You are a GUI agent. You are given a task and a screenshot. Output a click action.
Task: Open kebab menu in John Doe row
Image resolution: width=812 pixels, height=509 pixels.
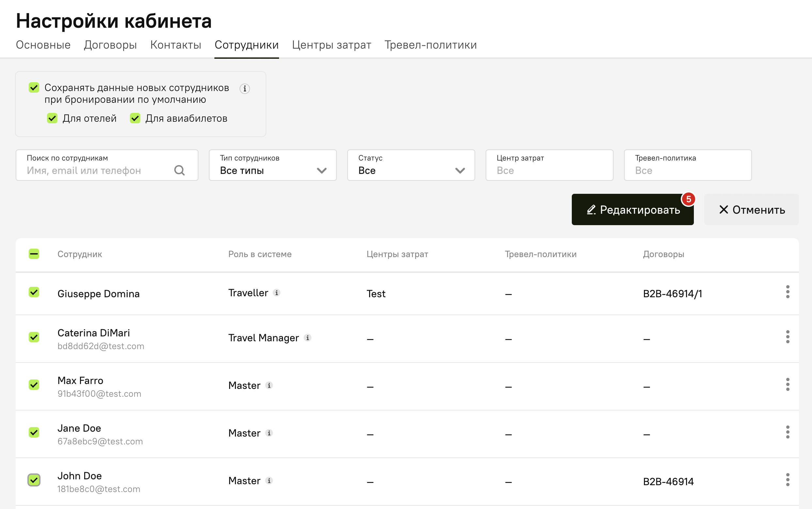tap(788, 480)
